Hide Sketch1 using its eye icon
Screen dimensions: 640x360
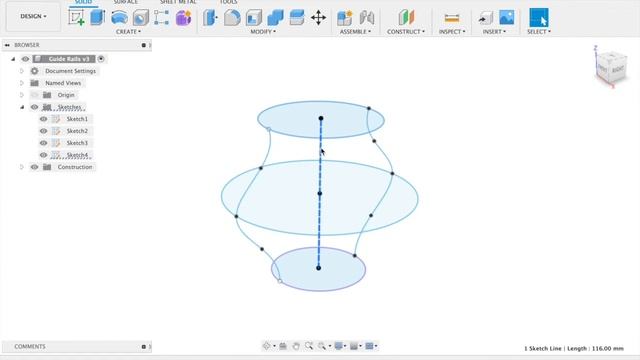point(43,119)
